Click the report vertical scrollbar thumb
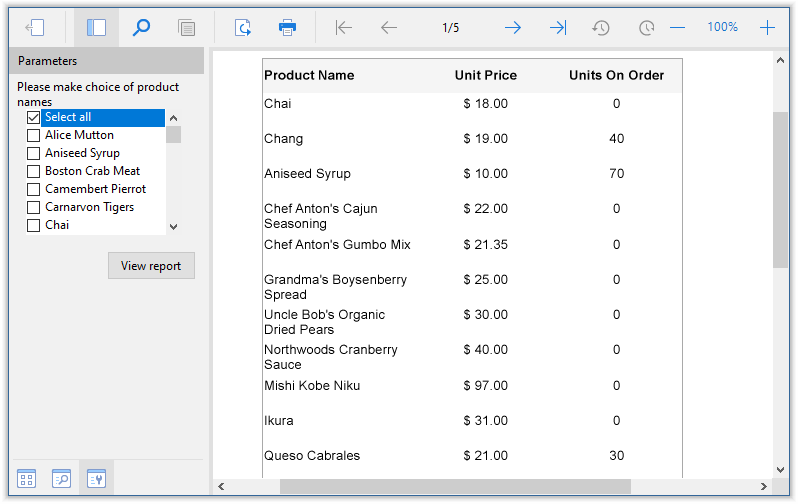This screenshot has height=504, width=798. (x=780, y=189)
